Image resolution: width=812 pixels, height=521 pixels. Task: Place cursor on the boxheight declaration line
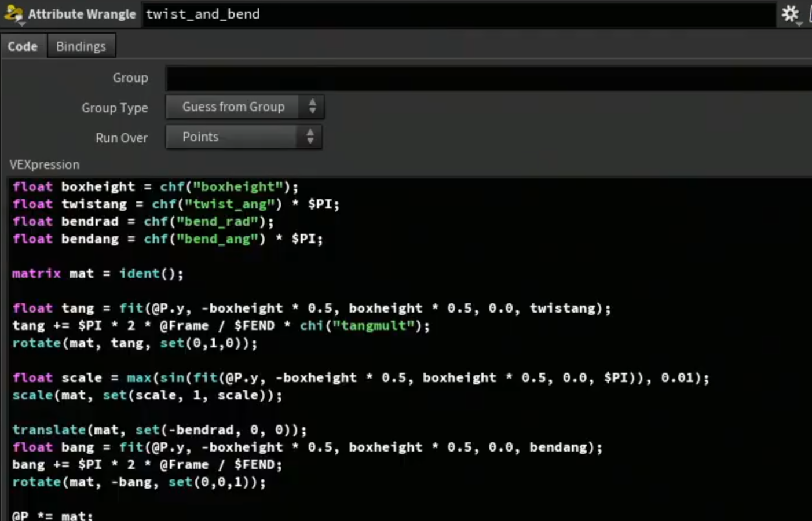(156, 187)
